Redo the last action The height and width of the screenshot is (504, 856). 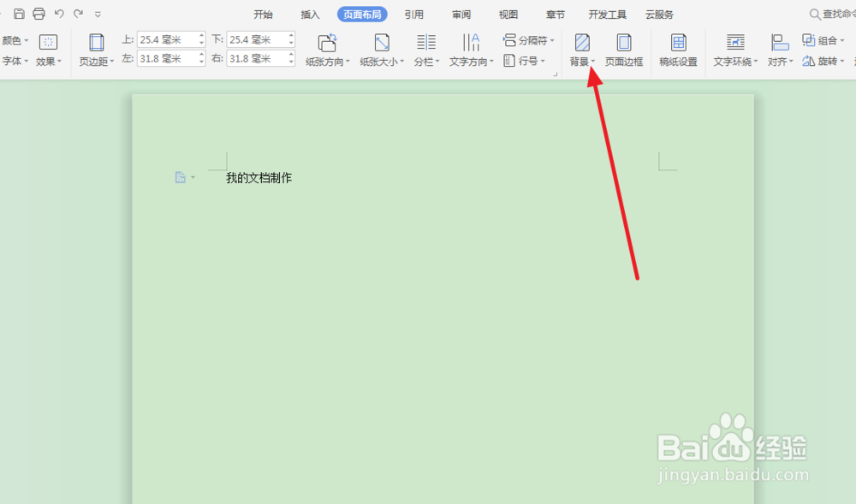79,14
